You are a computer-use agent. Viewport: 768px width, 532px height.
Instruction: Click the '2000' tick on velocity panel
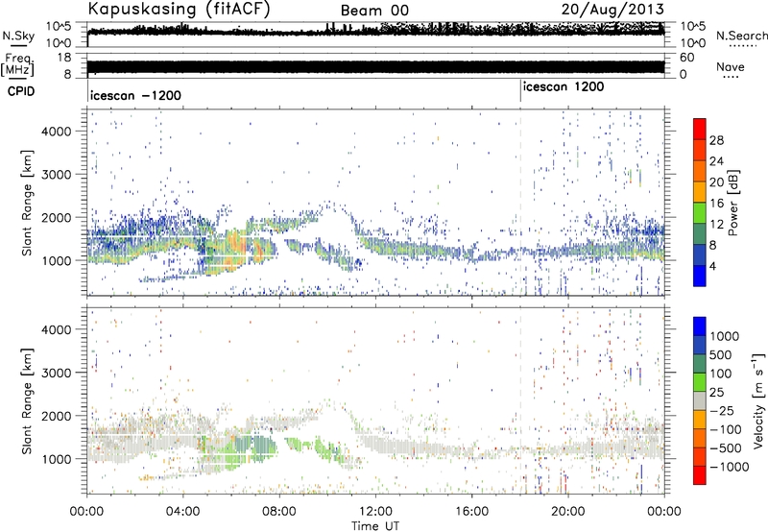(x=57, y=416)
